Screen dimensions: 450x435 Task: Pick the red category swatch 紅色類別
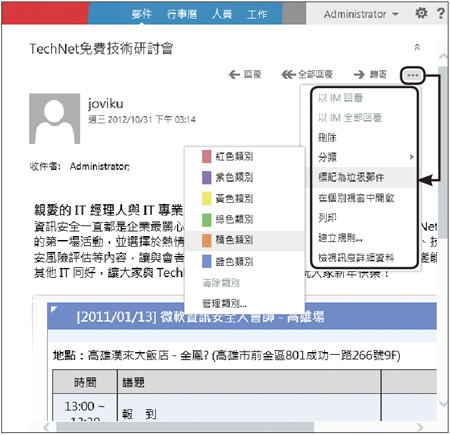[207, 156]
